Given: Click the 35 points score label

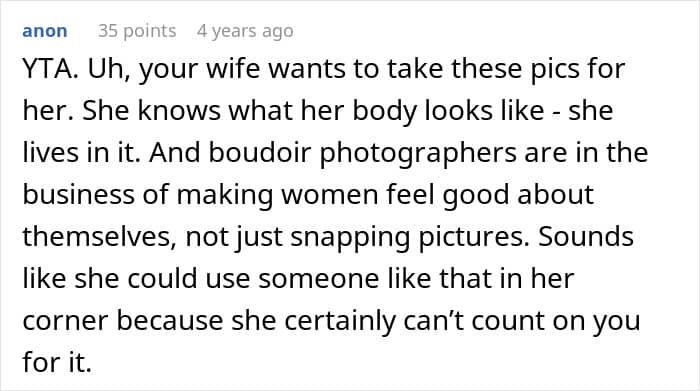Looking at the screenshot, I should click(x=137, y=31).
